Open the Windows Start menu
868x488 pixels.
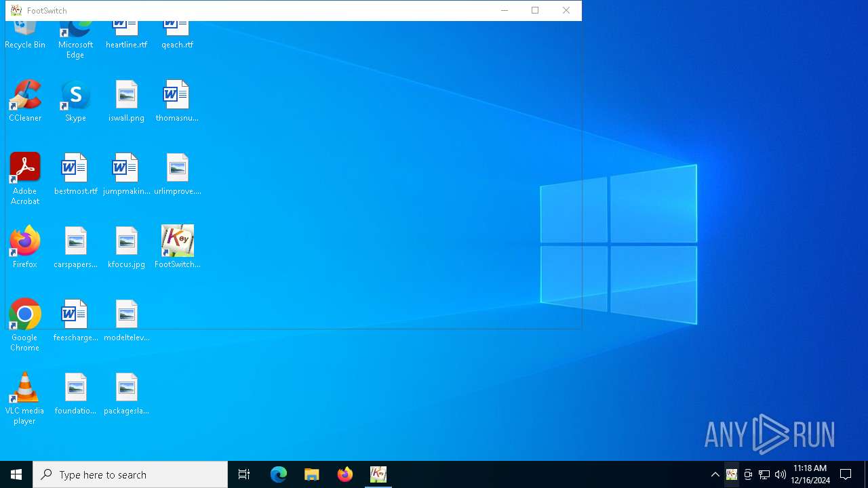pos(16,474)
